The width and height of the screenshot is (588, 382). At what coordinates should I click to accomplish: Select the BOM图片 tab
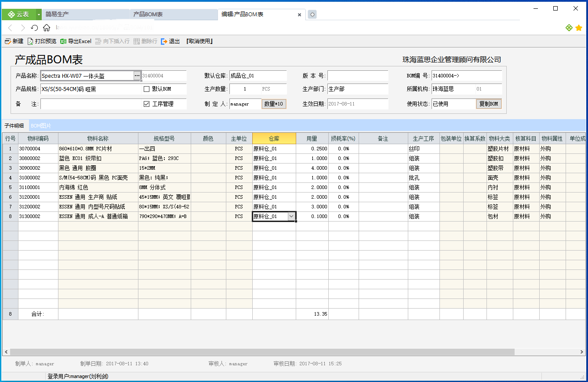(41, 126)
